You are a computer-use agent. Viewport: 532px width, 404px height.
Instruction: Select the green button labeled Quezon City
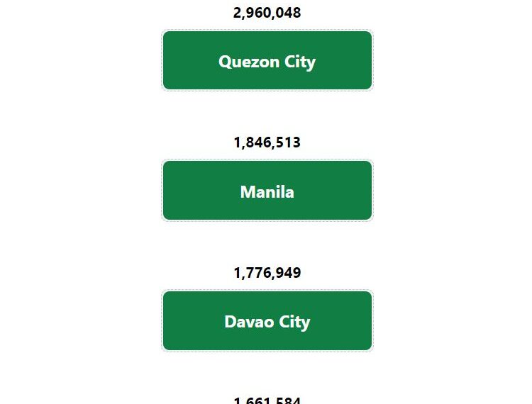click(x=267, y=60)
